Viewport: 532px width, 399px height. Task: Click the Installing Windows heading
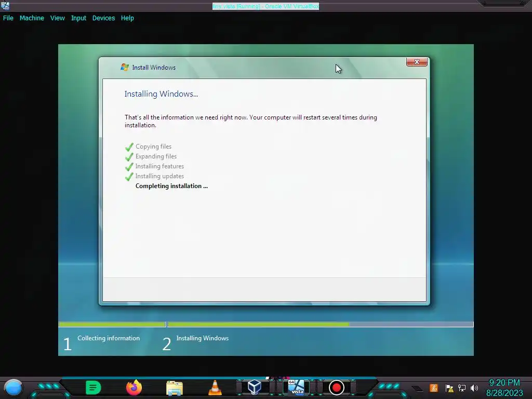(161, 94)
